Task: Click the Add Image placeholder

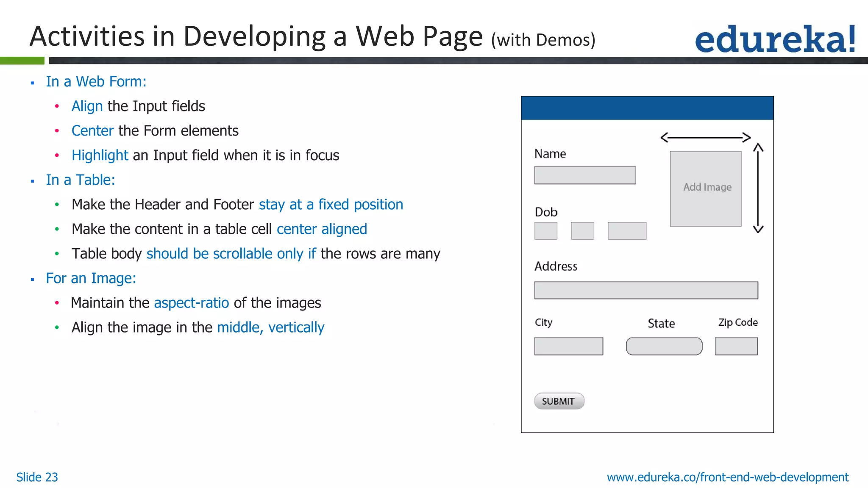Action: [706, 189]
